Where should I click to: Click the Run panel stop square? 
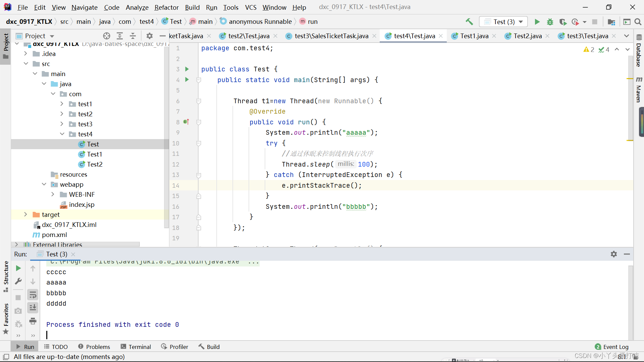(x=18, y=298)
